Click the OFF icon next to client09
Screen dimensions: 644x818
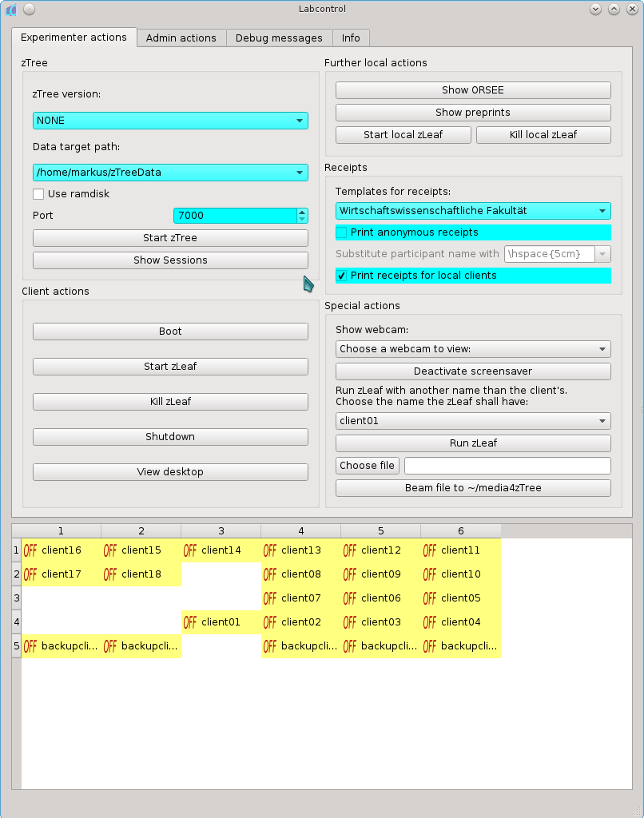[x=350, y=574]
